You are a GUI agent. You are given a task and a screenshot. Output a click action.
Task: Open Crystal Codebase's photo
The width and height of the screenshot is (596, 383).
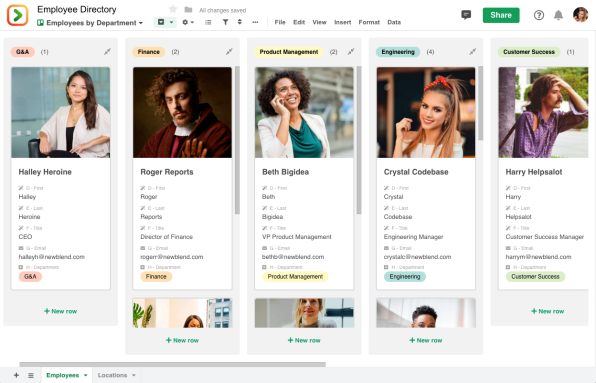426,112
